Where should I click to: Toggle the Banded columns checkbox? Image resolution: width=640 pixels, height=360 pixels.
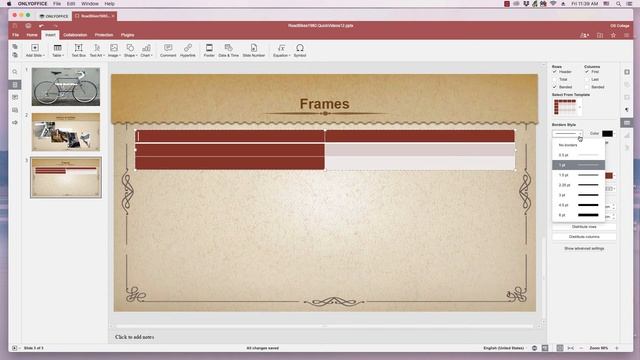(x=587, y=87)
